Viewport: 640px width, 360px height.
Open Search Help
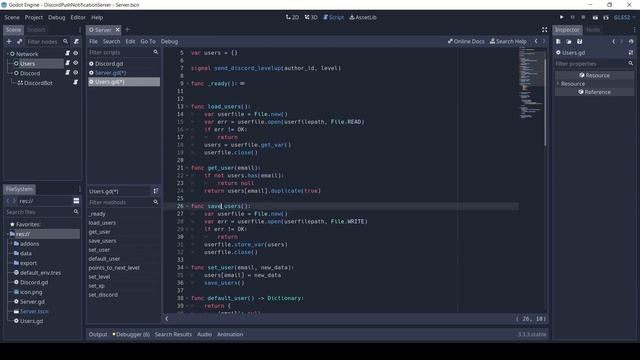(x=508, y=42)
